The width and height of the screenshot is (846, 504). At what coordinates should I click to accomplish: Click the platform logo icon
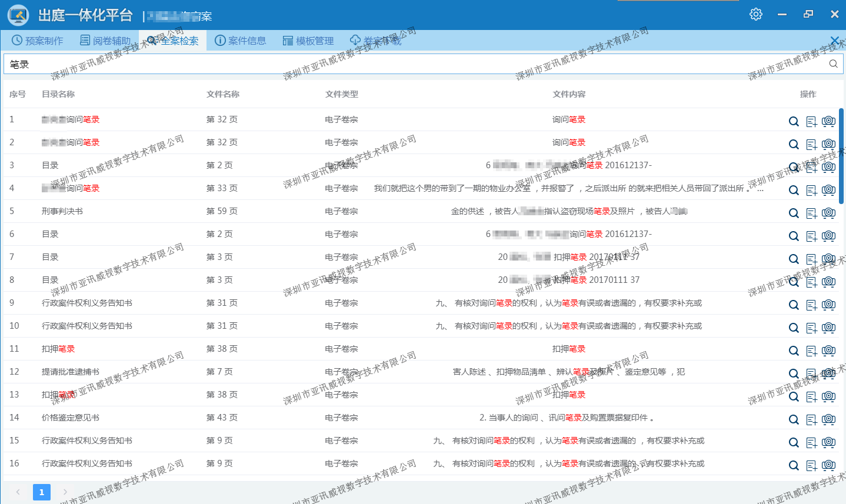tap(18, 15)
